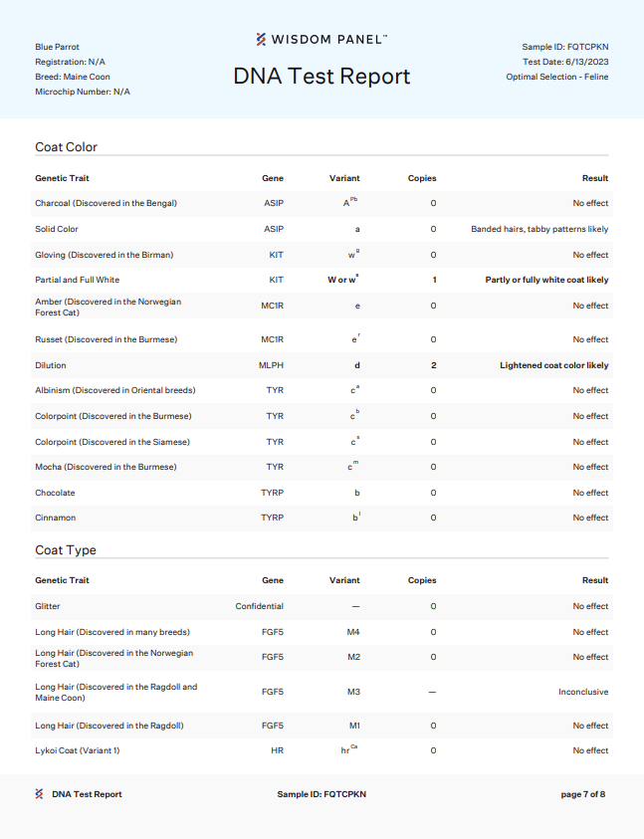Click the 'Cinnamon' trait label

click(x=55, y=518)
